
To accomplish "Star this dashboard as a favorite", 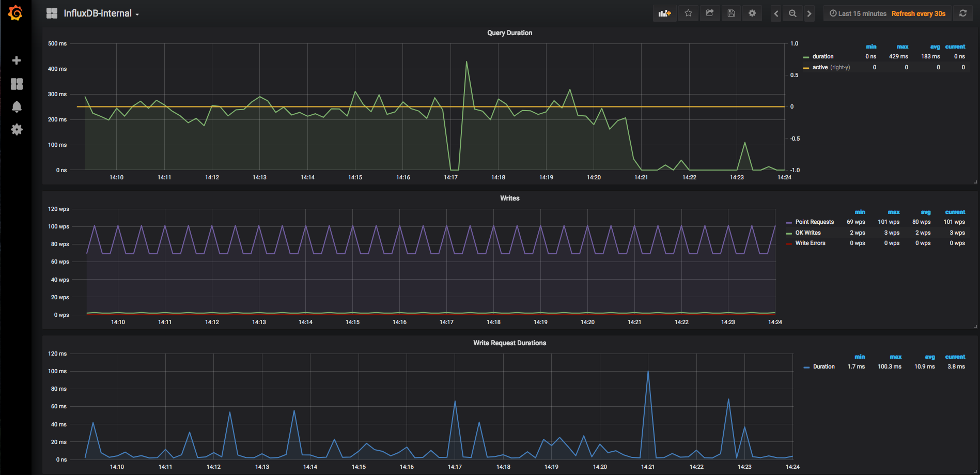I will pos(688,13).
